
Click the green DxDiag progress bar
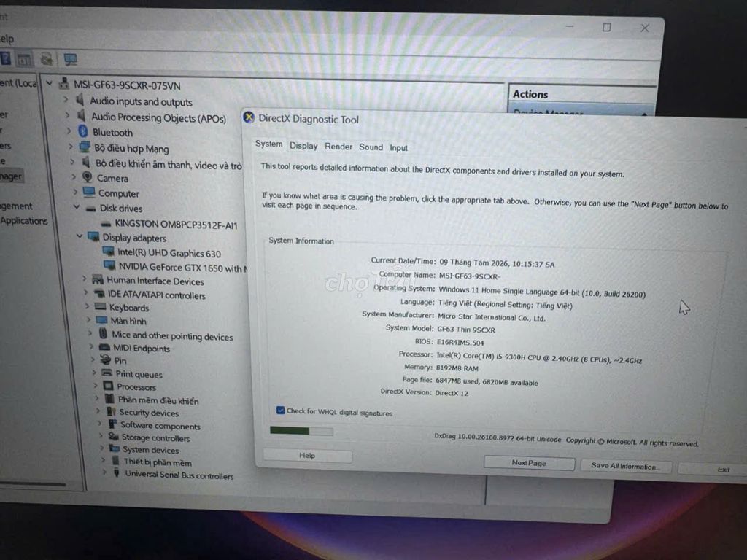click(x=301, y=431)
